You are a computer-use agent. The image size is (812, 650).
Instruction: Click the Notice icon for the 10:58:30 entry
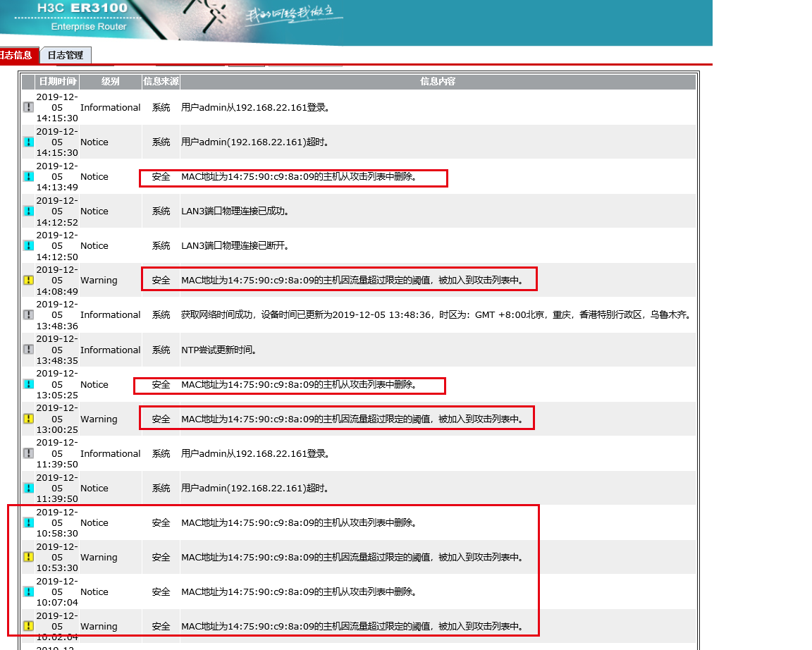(x=28, y=522)
